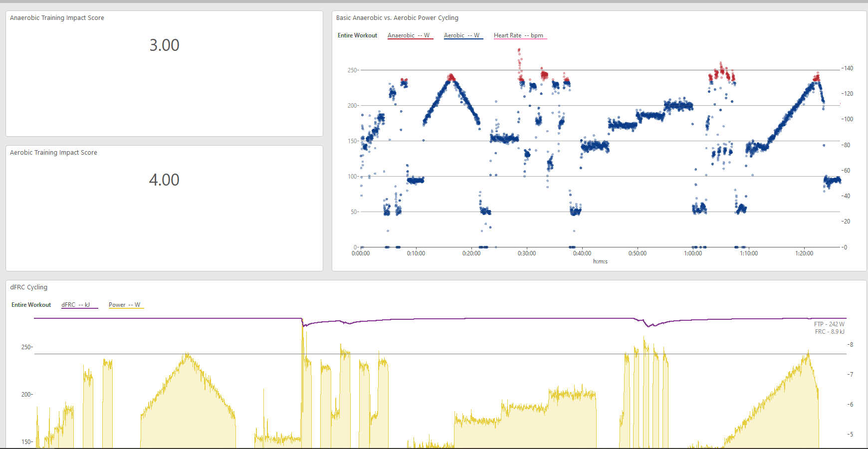Click the 1:10:00 time axis label

[749, 253]
